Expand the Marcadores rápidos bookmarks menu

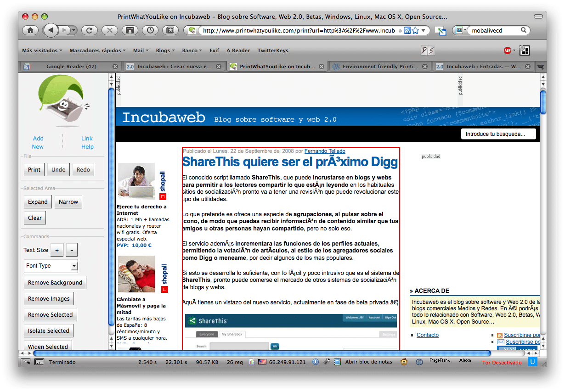[98, 50]
